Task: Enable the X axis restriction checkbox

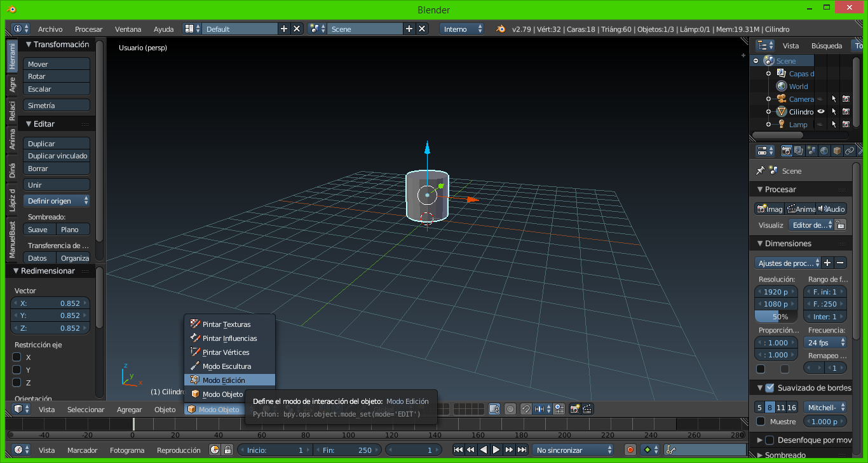Action: pyautogui.click(x=17, y=357)
